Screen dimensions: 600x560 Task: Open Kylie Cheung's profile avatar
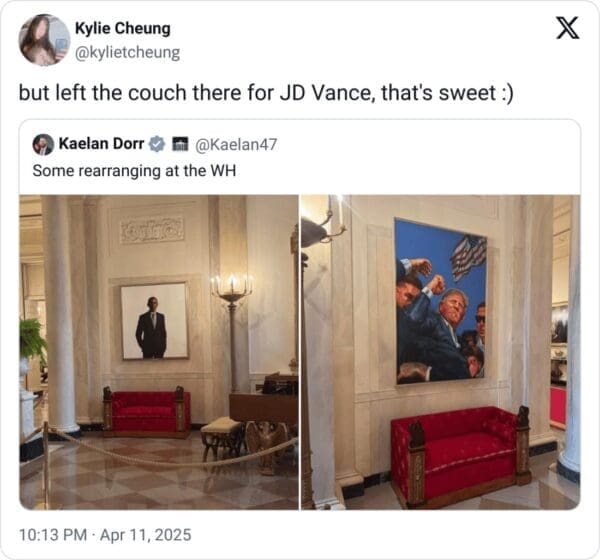tap(44, 40)
